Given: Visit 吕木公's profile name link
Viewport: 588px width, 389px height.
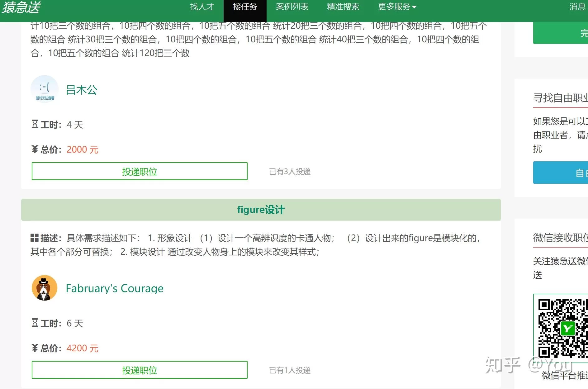Looking at the screenshot, I should coord(82,90).
